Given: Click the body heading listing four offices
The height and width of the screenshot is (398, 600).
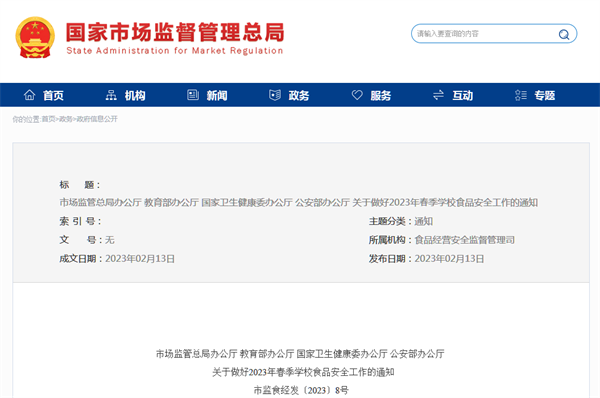Looking at the screenshot, I should pyautogui.click(x=300, y=354).
